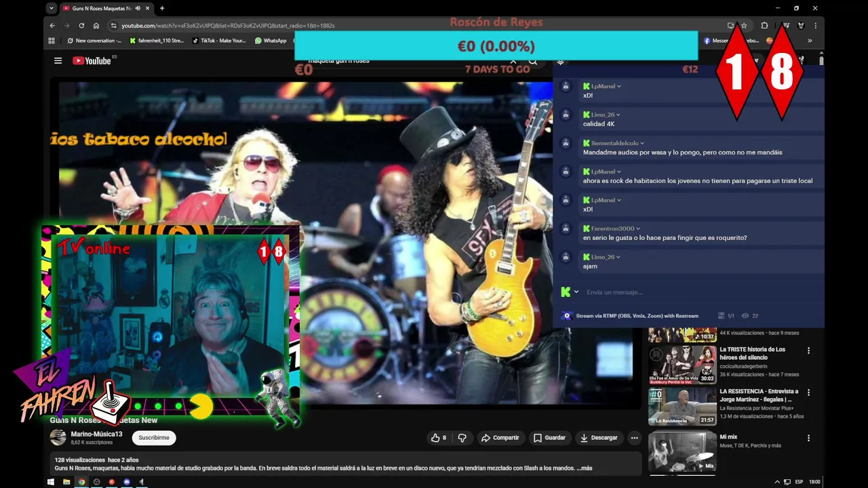Open File Explorer from the taskbar

click(x=66, y=482)
